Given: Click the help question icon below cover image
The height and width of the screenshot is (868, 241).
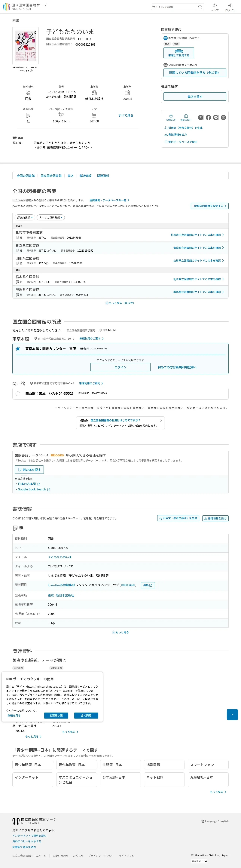Looking at the screenshot, I should [31, 71].
